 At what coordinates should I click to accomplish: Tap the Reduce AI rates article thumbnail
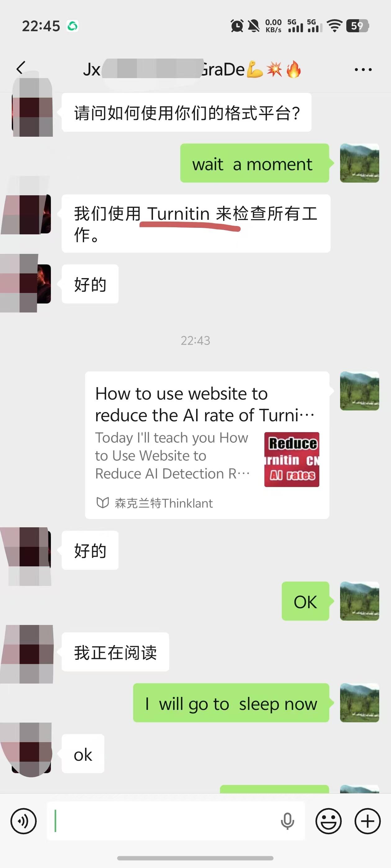[291, 459]
